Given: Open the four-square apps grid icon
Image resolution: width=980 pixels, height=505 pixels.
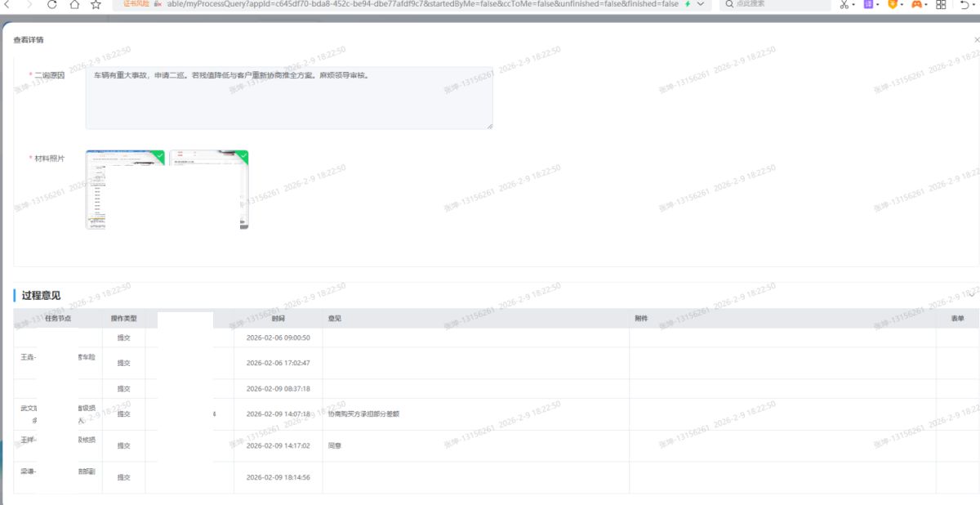Looking at the screenshot, I should coord(941,4).
